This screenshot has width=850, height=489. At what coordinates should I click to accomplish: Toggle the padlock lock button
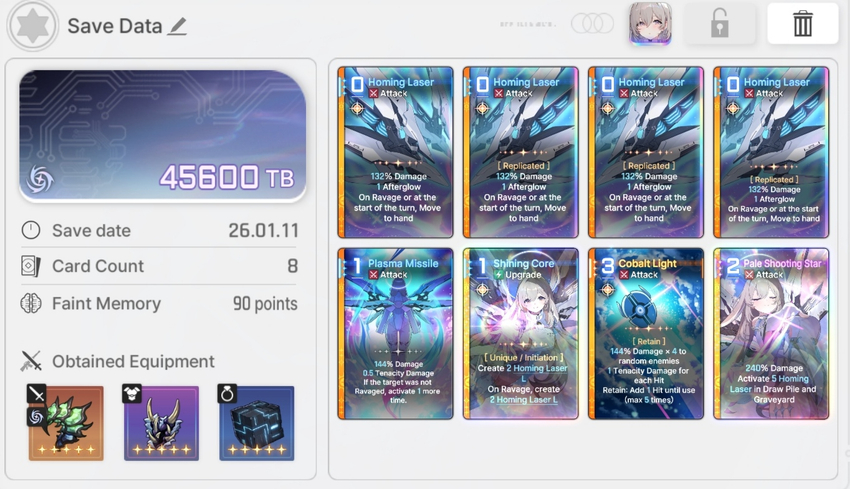point(719,24)
